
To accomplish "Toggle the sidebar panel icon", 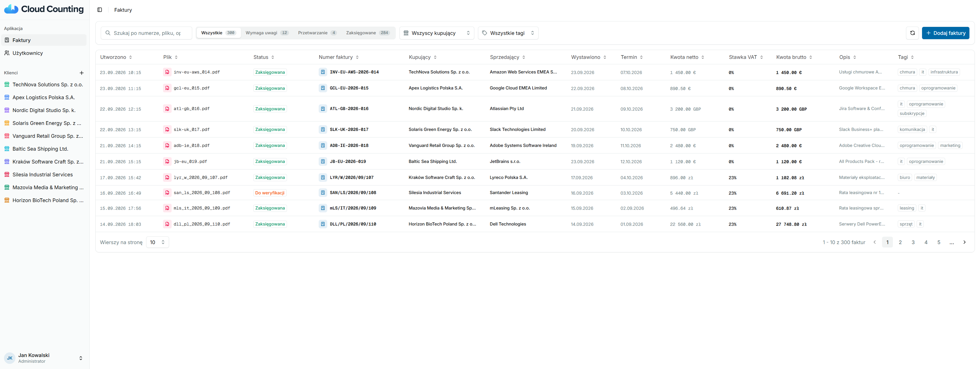I will (100, 10).
